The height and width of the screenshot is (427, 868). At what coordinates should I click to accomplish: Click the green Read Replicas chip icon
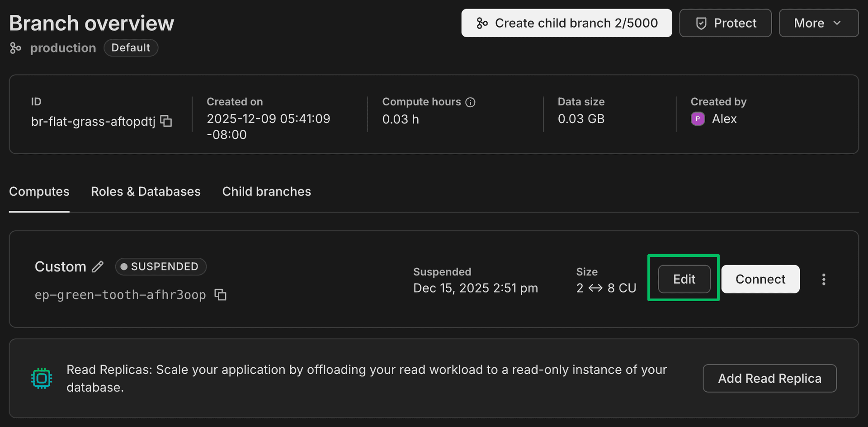42,378
